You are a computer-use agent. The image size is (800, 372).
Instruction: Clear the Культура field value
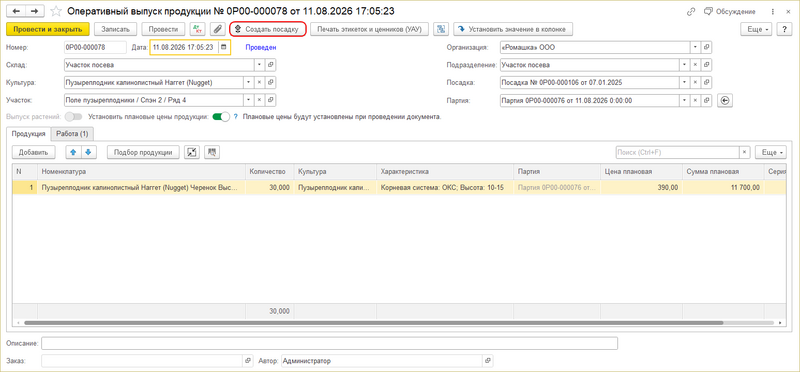tap(259, 83)
